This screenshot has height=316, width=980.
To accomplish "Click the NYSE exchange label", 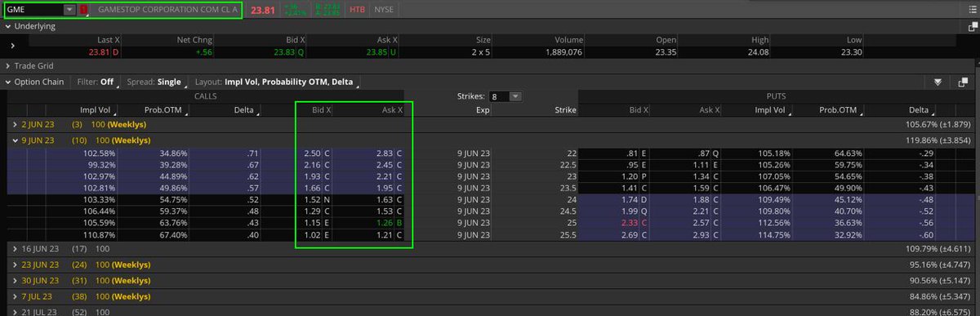I will (383, 10).
